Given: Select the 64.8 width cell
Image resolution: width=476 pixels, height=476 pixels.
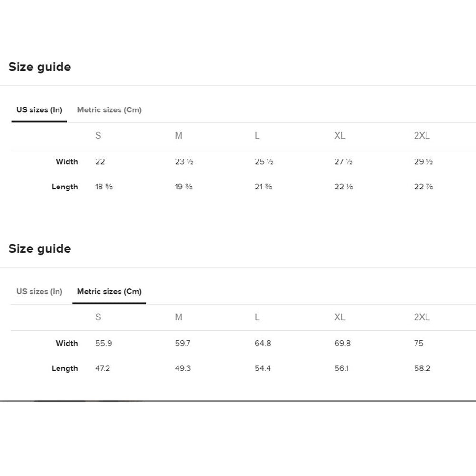Looking at the screenshot, I should point(263,343).
